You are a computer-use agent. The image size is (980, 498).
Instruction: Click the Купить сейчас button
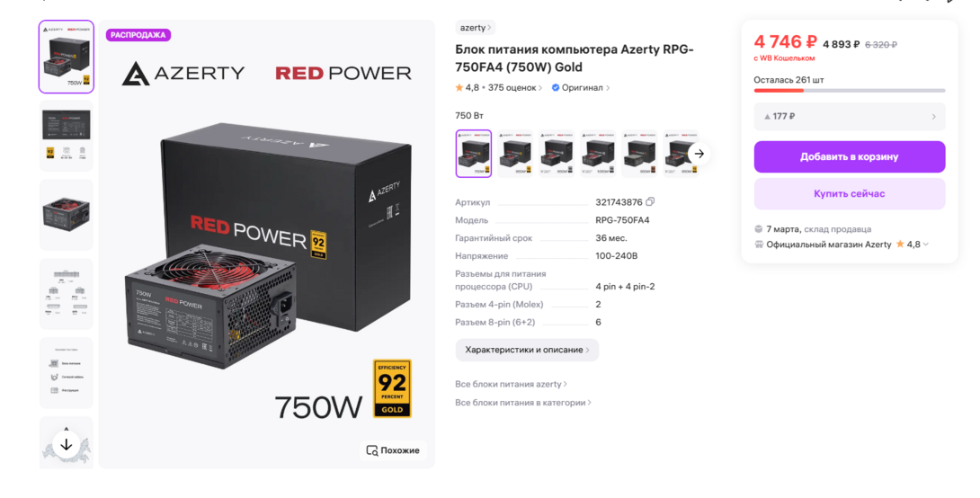click(x=850, y=193)
